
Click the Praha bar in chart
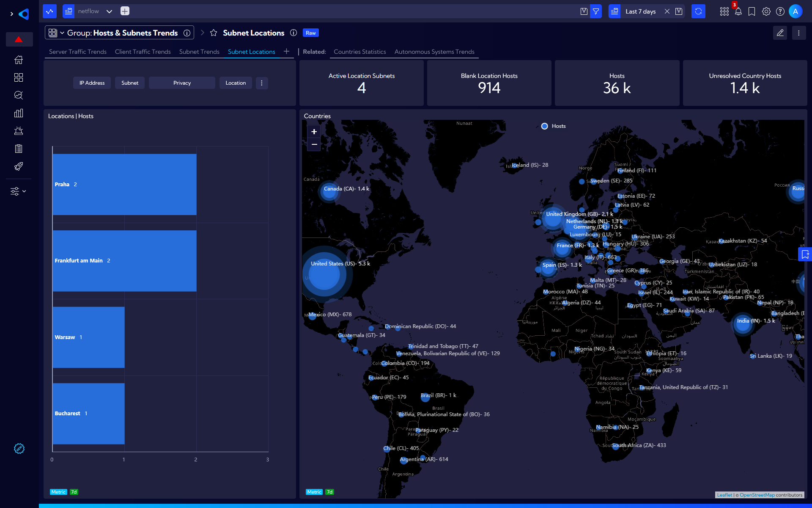pos(124,184)
